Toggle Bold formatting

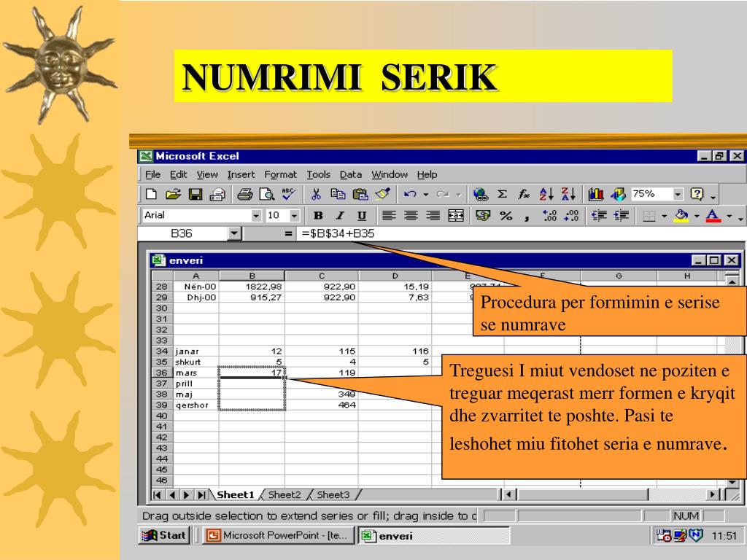[318, 216]
